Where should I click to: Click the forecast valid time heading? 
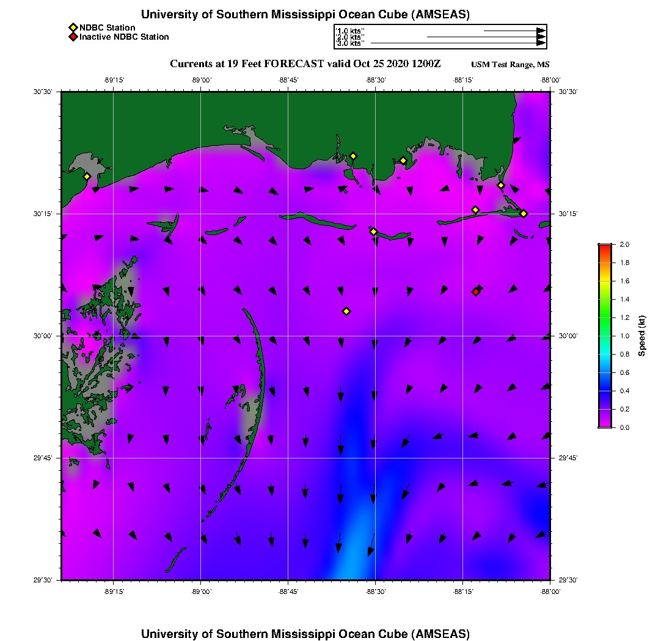[305, 64]
